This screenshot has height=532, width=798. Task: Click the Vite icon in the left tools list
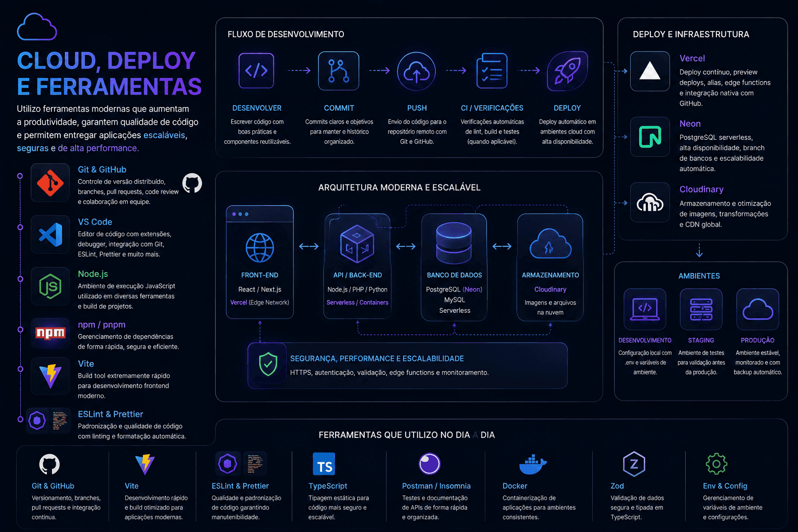(50, 376)
